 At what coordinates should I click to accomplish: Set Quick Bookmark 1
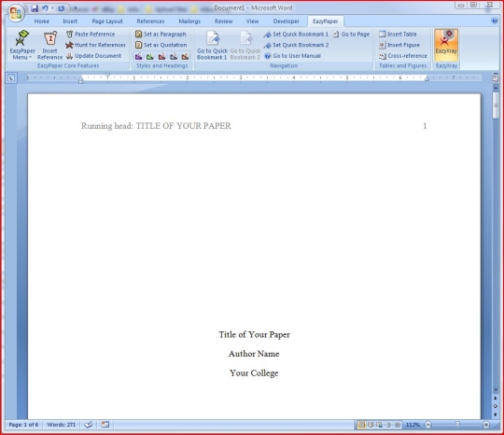point(296,35)
